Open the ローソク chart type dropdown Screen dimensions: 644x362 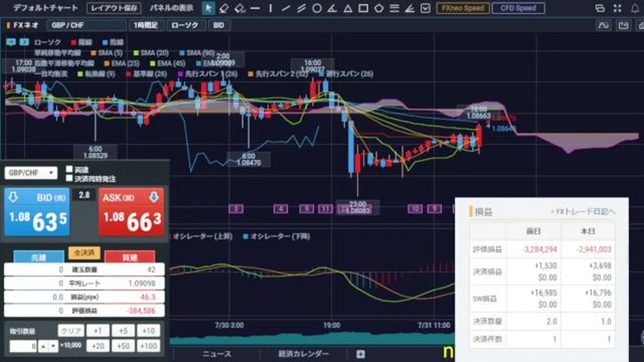(x=185, y=25)
